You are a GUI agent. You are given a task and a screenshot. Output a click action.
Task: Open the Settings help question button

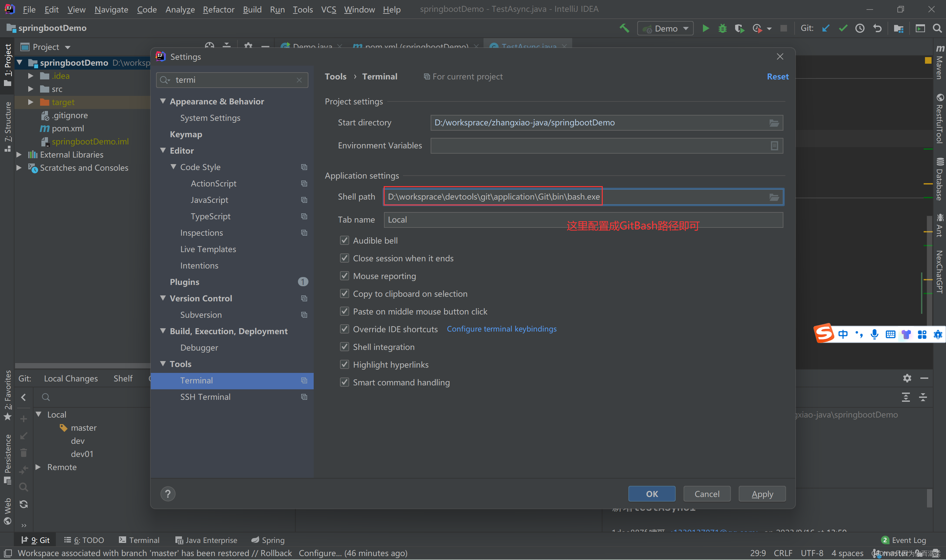(168, 494)
